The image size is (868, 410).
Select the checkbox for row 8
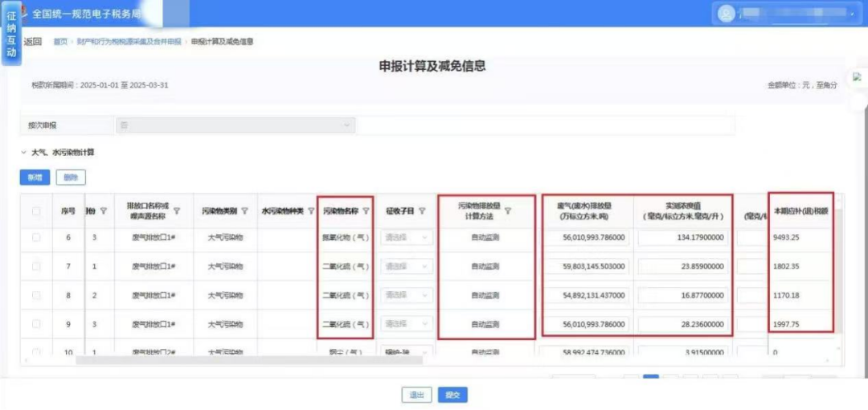point(36,296)
